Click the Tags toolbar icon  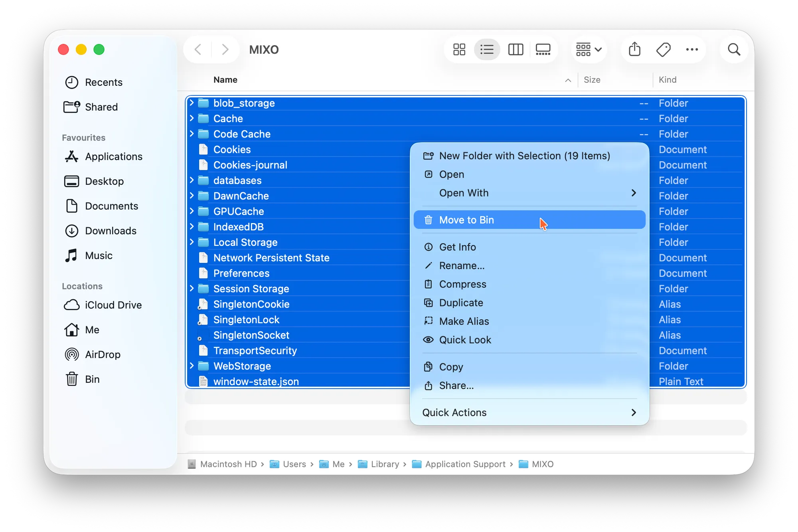pos(663,49)
